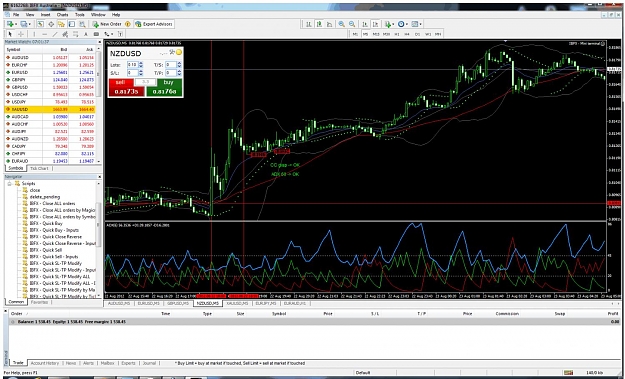Select the D1 timeframe button

[417, 34]
